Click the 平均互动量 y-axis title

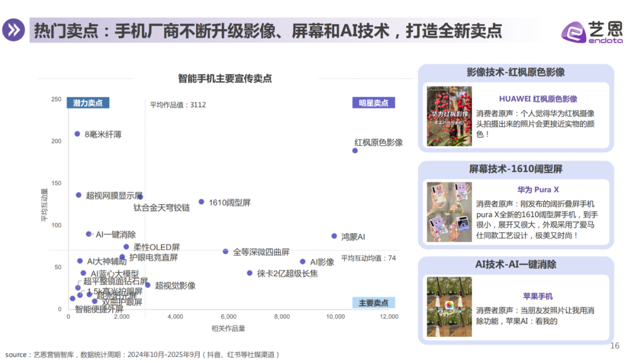(44, 205)
